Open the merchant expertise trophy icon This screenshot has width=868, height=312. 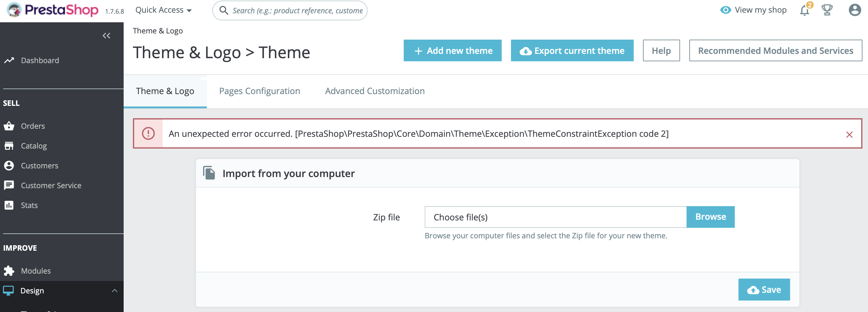[x=827, y=10]
